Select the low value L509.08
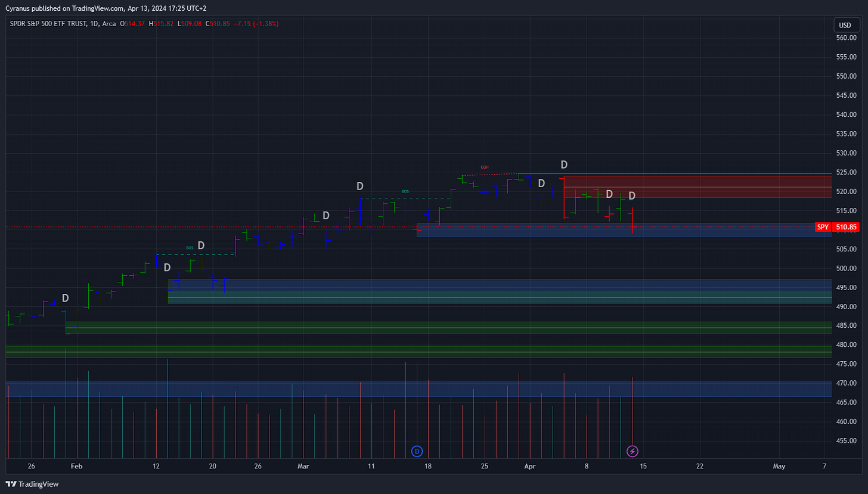The width and height of the screenshot is (868, 494). 189,24
